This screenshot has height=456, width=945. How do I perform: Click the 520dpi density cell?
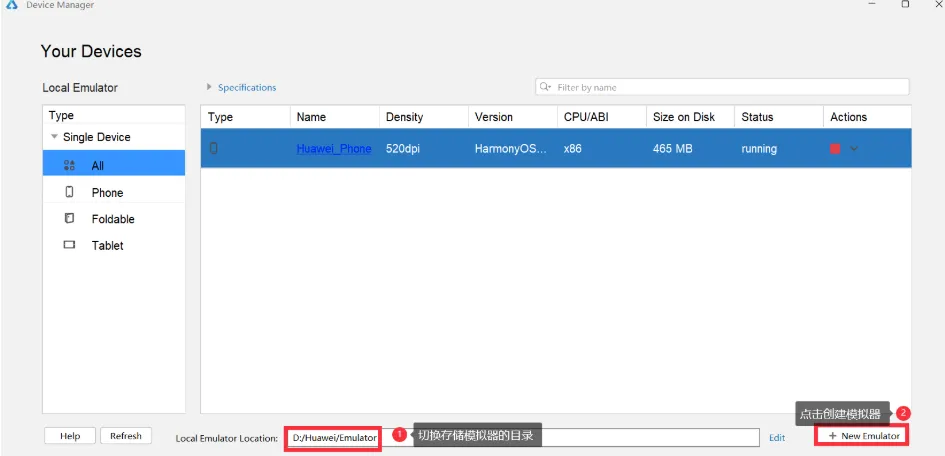pos(403,149)
